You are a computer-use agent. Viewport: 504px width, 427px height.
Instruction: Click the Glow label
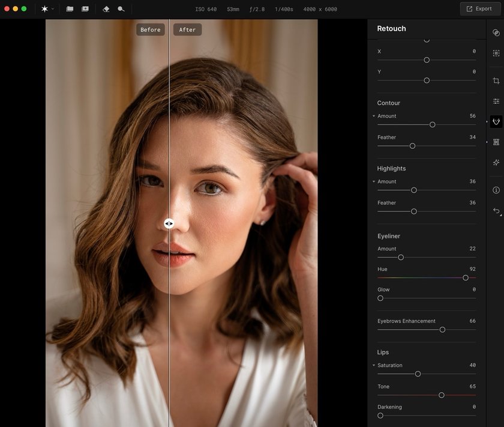383,289
